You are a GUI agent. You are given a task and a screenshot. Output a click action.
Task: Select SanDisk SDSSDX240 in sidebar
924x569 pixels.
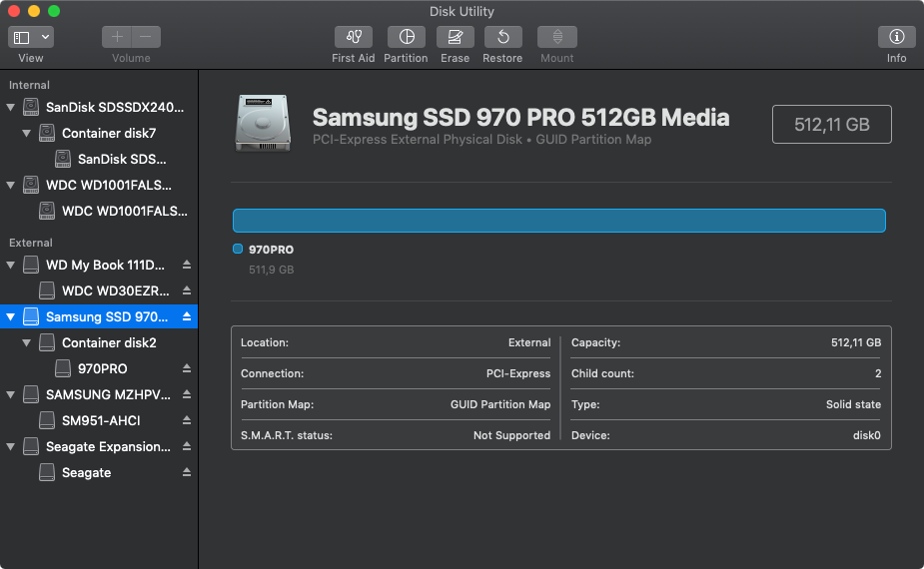click(99, 107)
